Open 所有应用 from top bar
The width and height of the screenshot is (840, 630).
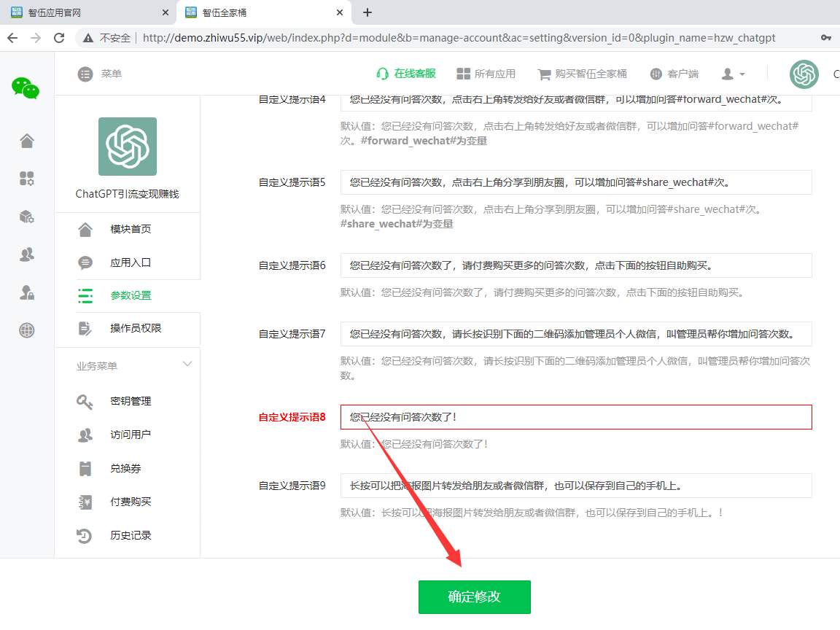click(x=486, y=74)
